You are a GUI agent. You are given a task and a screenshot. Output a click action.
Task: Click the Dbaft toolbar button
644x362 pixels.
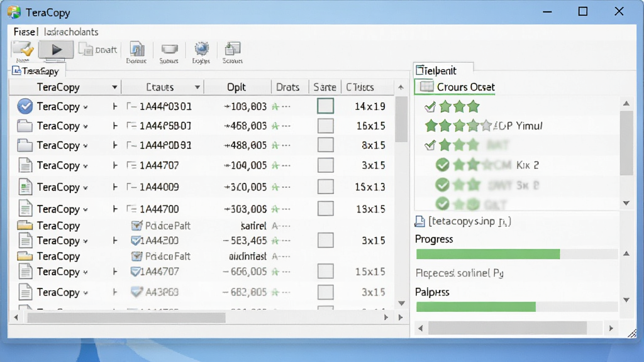pos(97,50)
